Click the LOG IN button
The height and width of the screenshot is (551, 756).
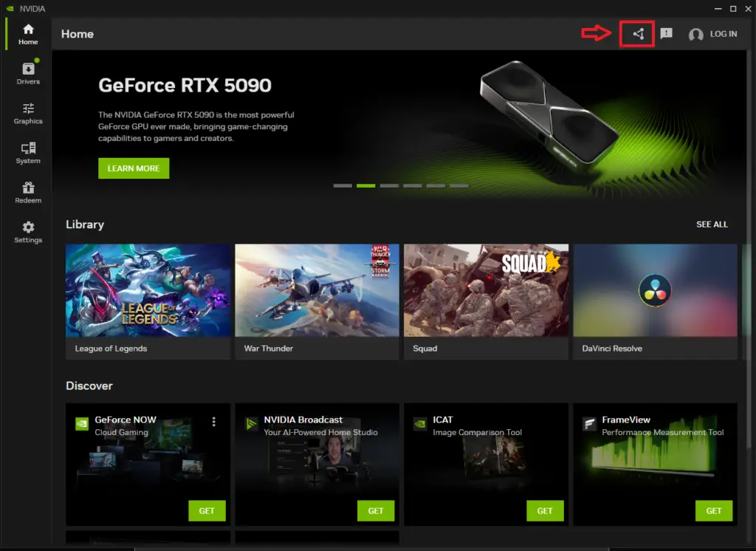[x=724, y=34]
